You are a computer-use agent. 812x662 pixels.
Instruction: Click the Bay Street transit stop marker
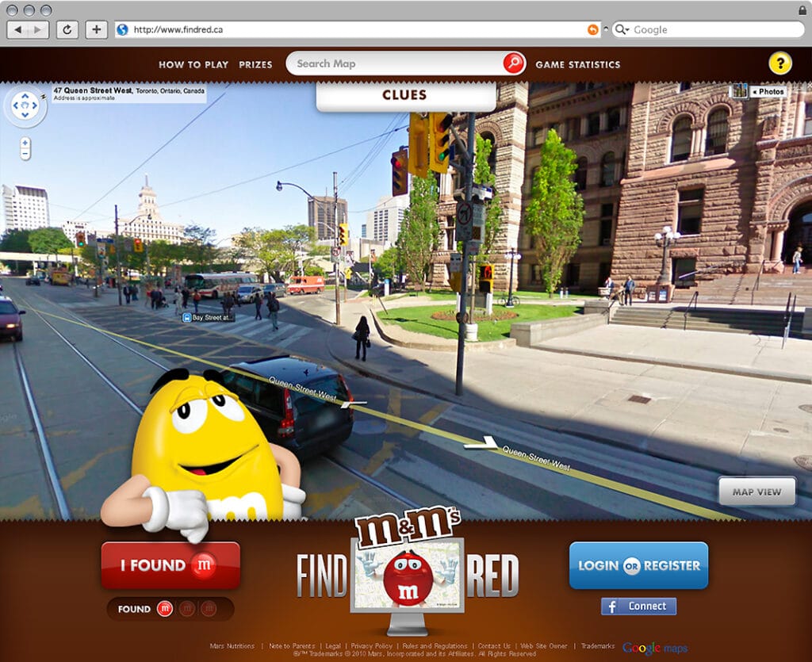(x=209, y=317)
